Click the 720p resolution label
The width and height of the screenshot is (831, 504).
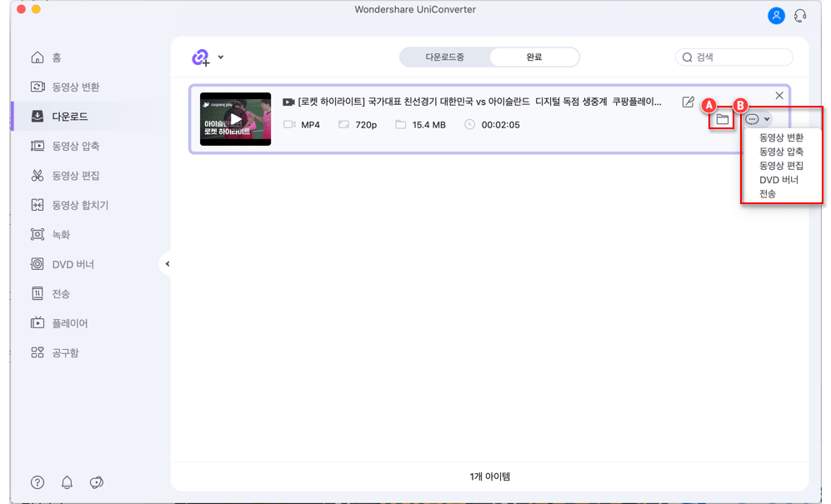tap(366, 125)
